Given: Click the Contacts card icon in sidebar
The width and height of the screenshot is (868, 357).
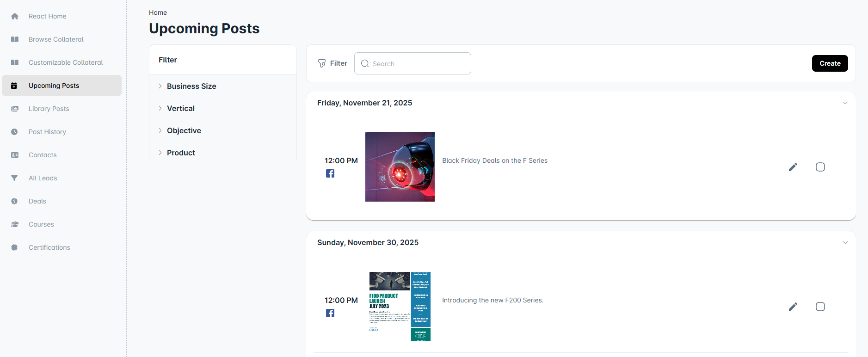Looking at the screenshot, I should point(15,155).
